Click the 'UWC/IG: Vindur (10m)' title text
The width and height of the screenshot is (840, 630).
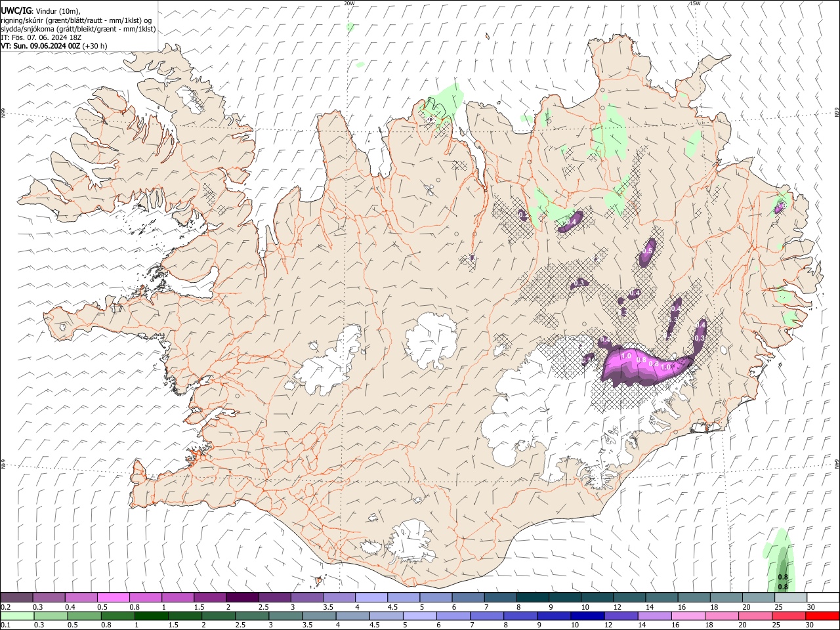click(x=40, y=11)
